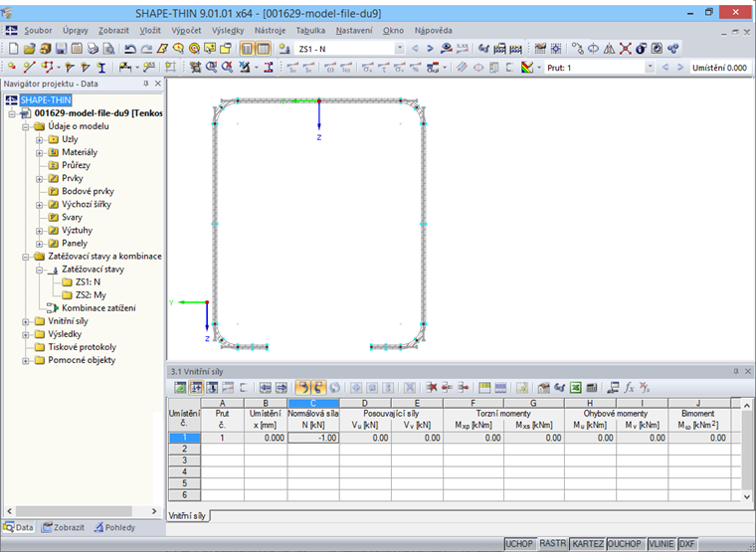Image resolution: width=756 pixels, height=552 pixels.
Task: Toggle KARTEZ mode in status bar
Action: tap(588, 544)
